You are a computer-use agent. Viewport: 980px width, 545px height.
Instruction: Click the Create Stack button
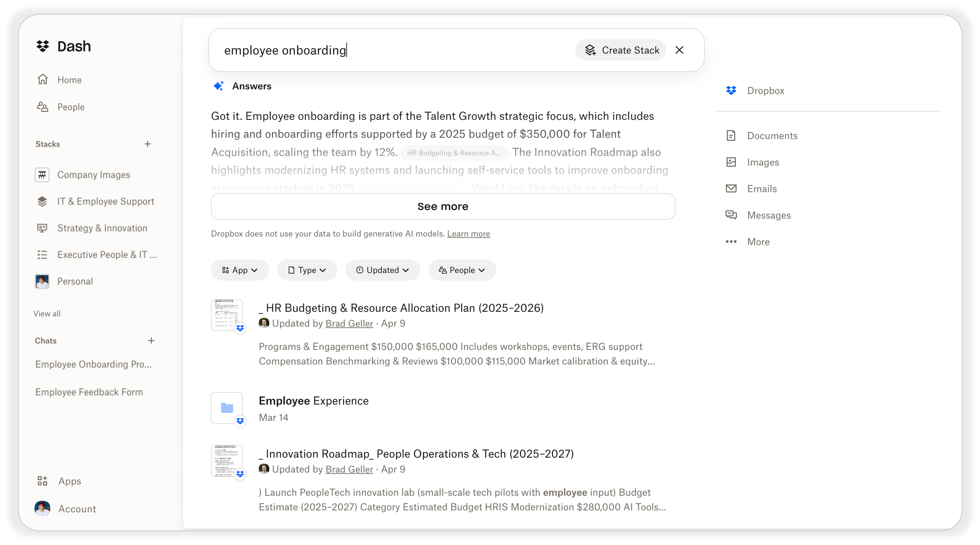tap(620, 50)
